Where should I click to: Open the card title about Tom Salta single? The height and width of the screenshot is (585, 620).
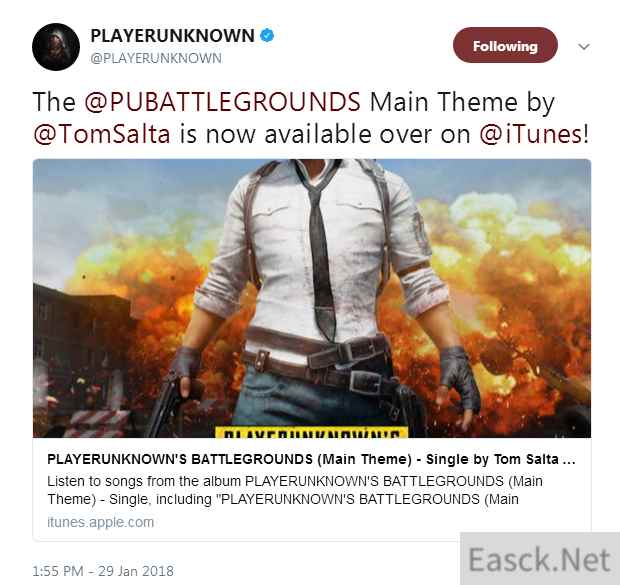pyautogui.click(x=311, y=459)
